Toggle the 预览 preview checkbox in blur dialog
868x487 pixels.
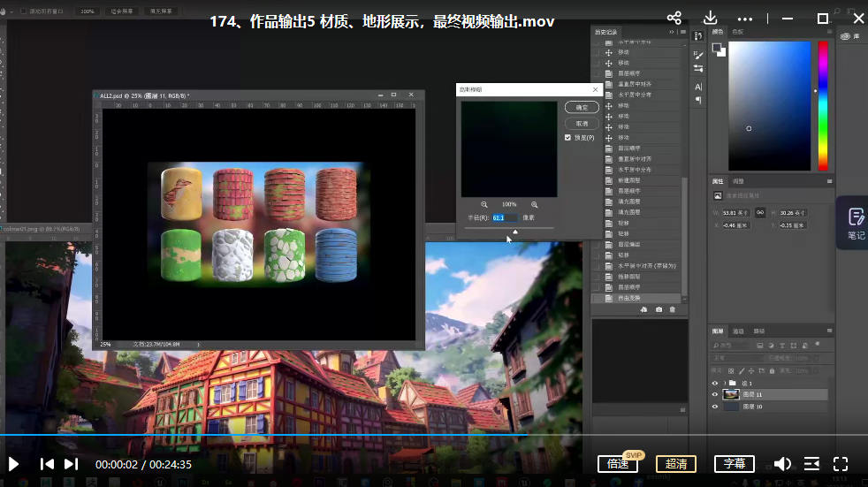pyautogui.click(x=567, y=138)
